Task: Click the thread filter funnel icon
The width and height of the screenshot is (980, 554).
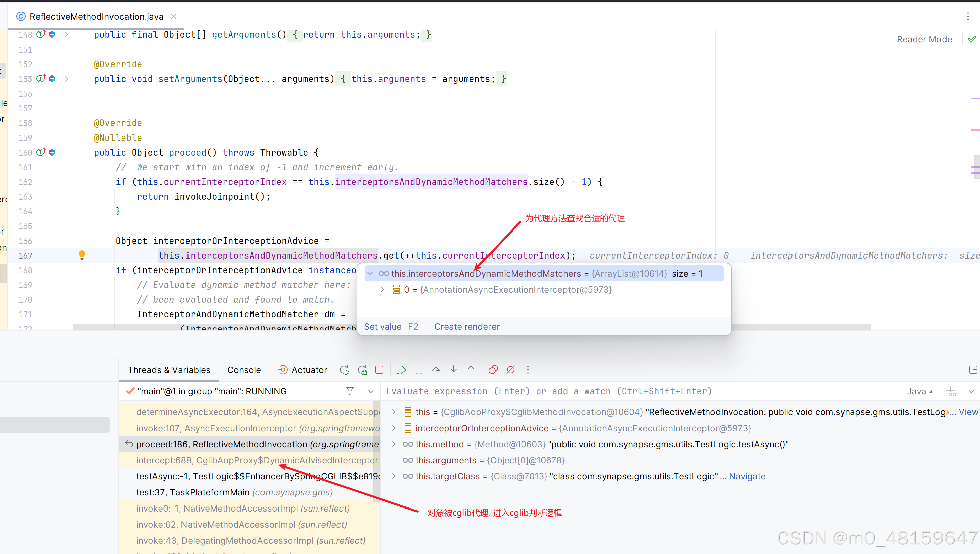Action: 350,391
